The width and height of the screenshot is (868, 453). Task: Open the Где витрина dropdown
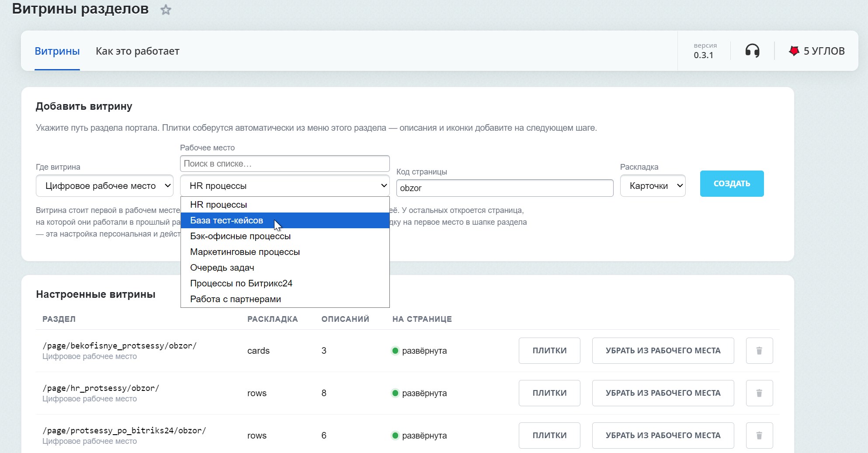coord(104,186)
